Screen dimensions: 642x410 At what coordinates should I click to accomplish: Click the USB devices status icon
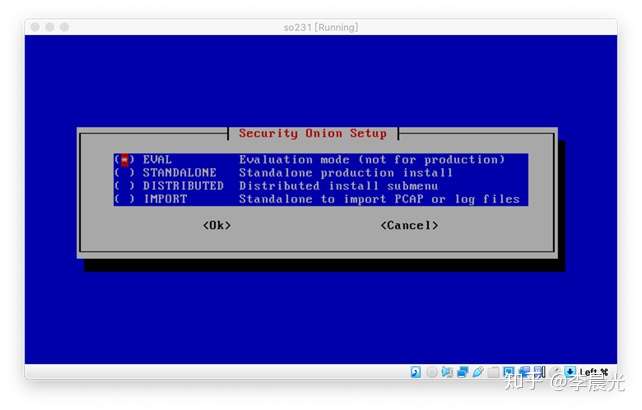pyautogui.click(x=478, y=372)
